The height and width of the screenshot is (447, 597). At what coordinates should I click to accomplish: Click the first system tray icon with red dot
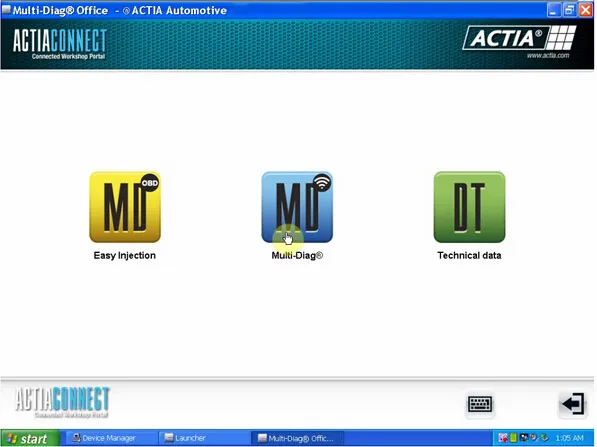pos(503,437)
